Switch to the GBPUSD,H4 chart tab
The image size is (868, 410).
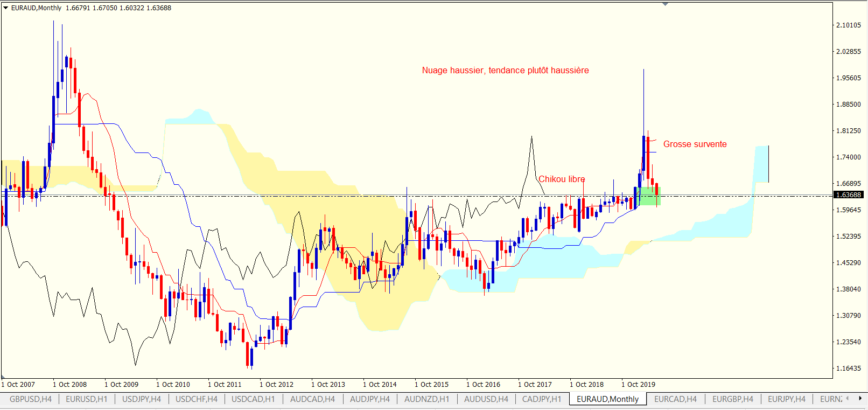[x=31, y=399]
